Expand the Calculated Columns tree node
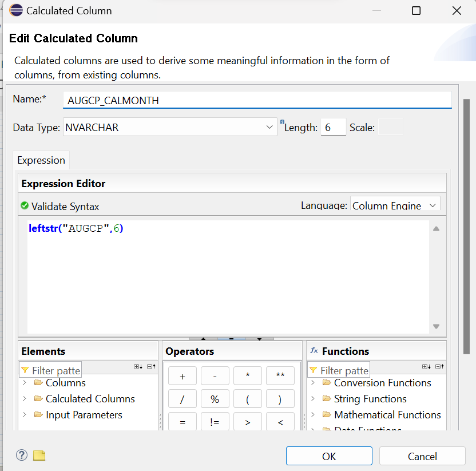Image resolution: width=476 pixels, height=471 pixels. (x=25, y=399)
